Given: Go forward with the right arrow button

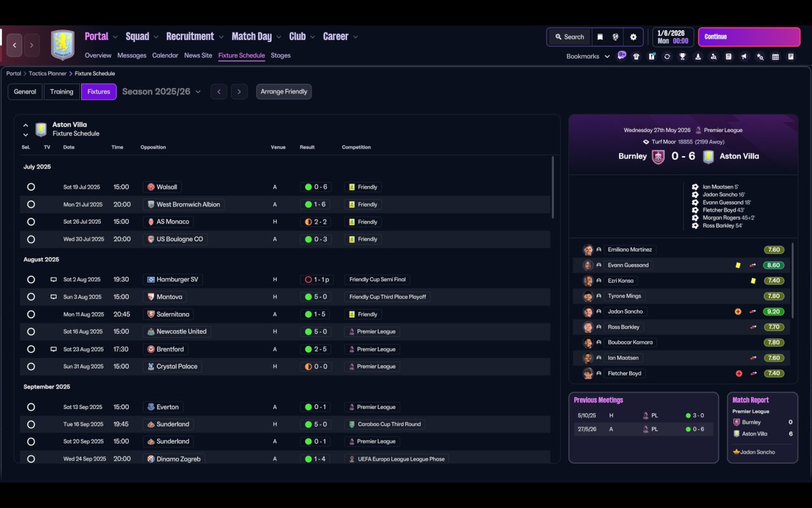Looking at the screenshot, I should (x=32, y=45).
